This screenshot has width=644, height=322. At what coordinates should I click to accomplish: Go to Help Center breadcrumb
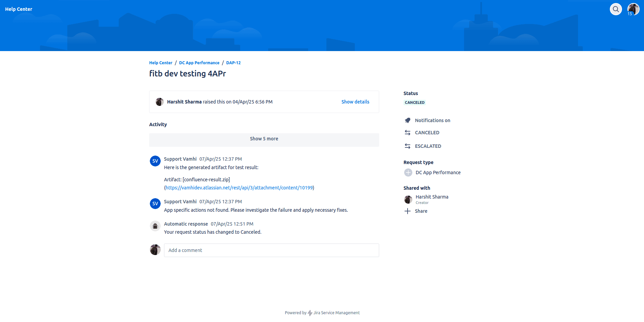point(161,63)
